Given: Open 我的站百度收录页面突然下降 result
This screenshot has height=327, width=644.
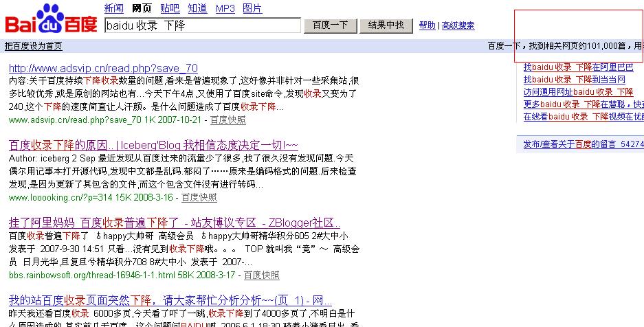Looking at the screenshot, I should 170,300.
